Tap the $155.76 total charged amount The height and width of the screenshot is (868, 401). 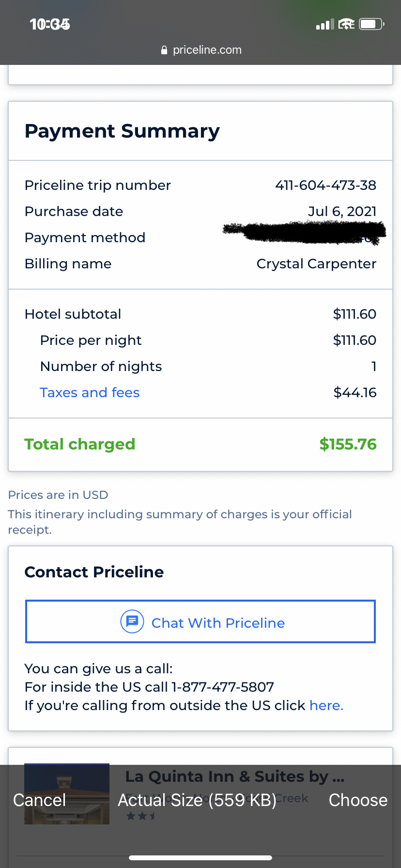click(348, 444)
